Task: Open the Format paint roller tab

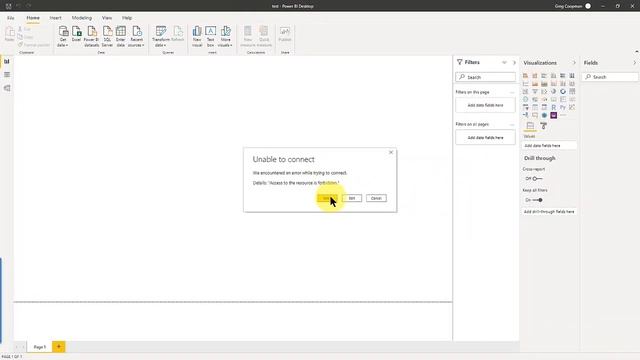Action: point(543,126)
